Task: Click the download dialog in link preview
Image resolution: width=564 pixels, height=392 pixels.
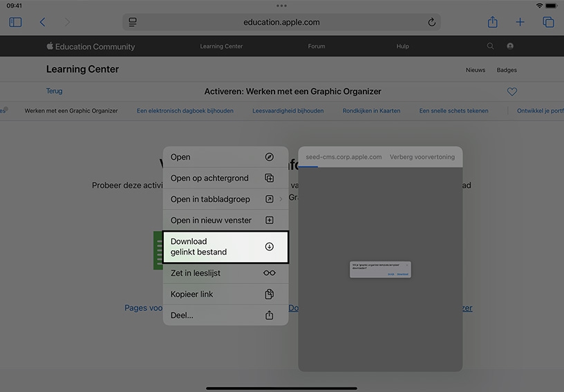Action: pyautogui.click(x=380, y=270)
